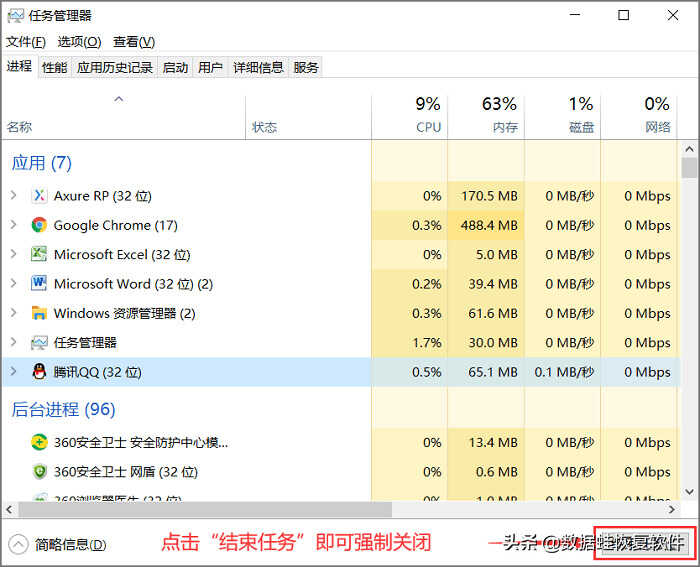Click the 488.4 MB memory cell

pos(486,225)
